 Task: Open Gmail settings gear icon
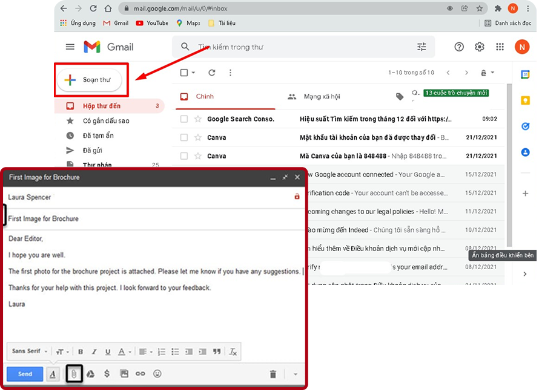[480, 47]
